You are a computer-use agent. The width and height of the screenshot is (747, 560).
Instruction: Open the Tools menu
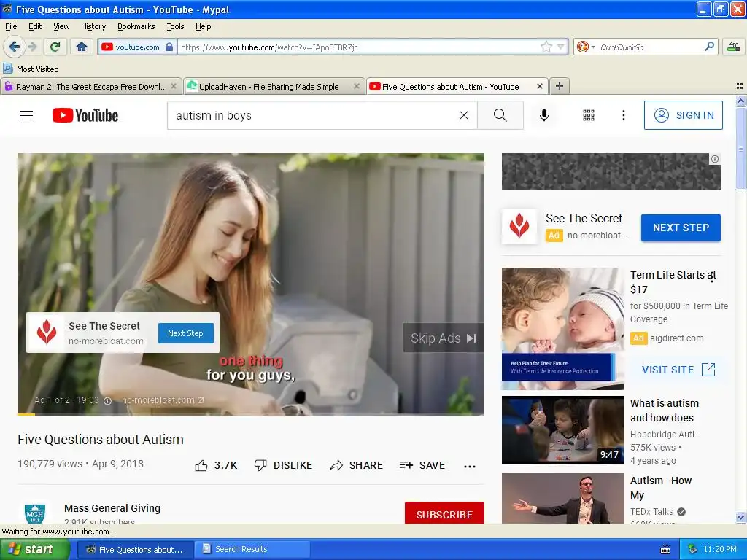pos(175,26)
